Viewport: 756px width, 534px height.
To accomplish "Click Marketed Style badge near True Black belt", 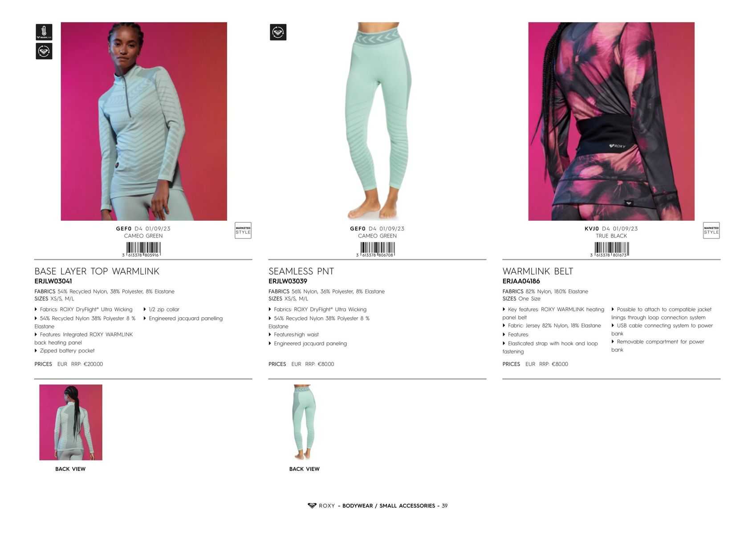I will coord(711,231).
